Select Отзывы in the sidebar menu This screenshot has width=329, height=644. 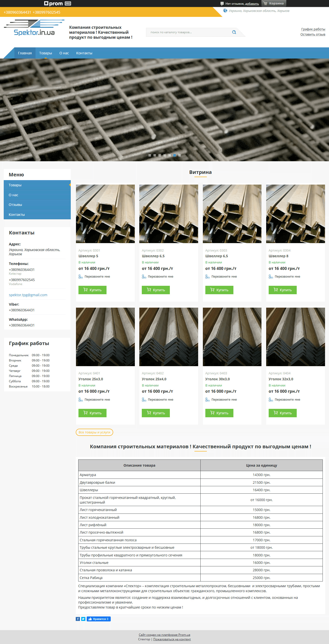15,205
